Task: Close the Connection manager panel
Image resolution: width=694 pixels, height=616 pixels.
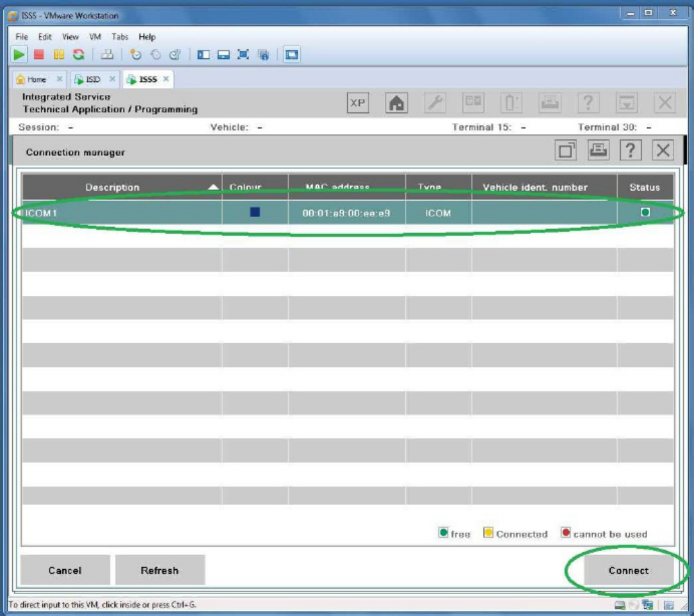Action: pos(663,150)
